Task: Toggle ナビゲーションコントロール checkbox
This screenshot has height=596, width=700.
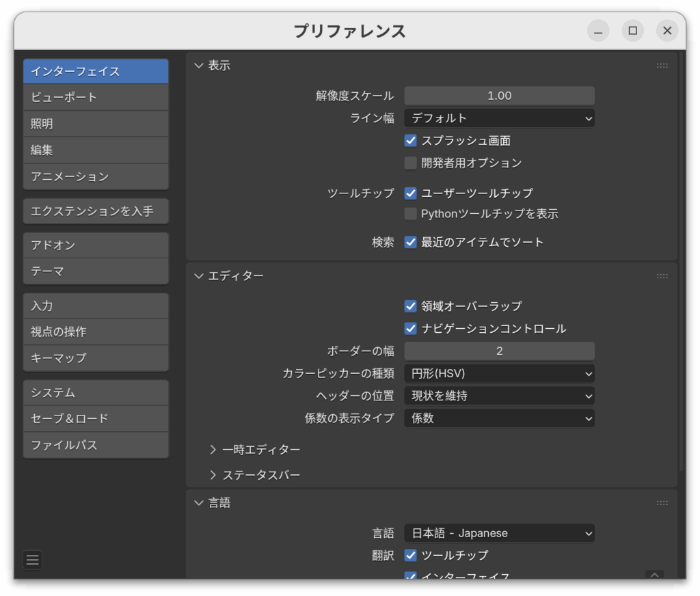Action: pyautogui.click(x=410, y=329)
